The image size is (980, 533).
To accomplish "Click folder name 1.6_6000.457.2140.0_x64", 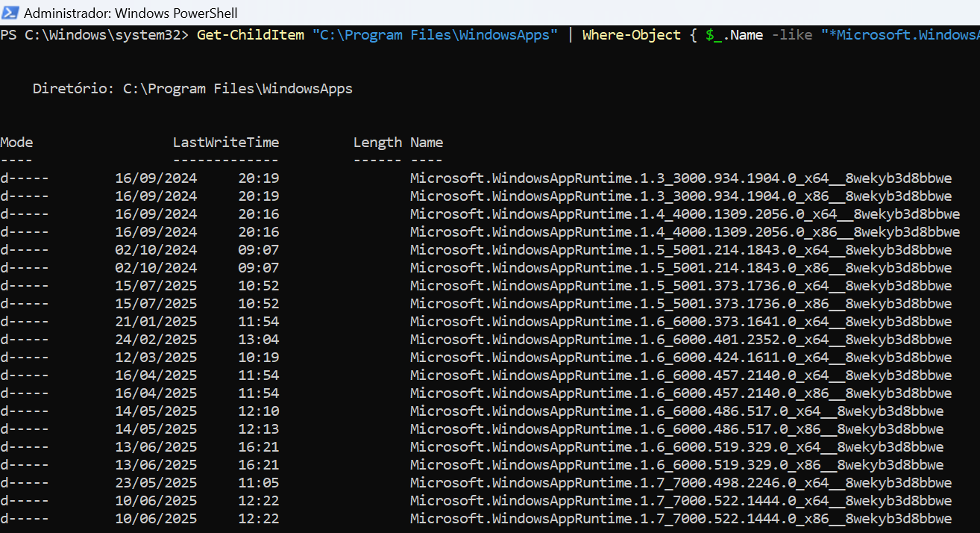I will point(681,375).
